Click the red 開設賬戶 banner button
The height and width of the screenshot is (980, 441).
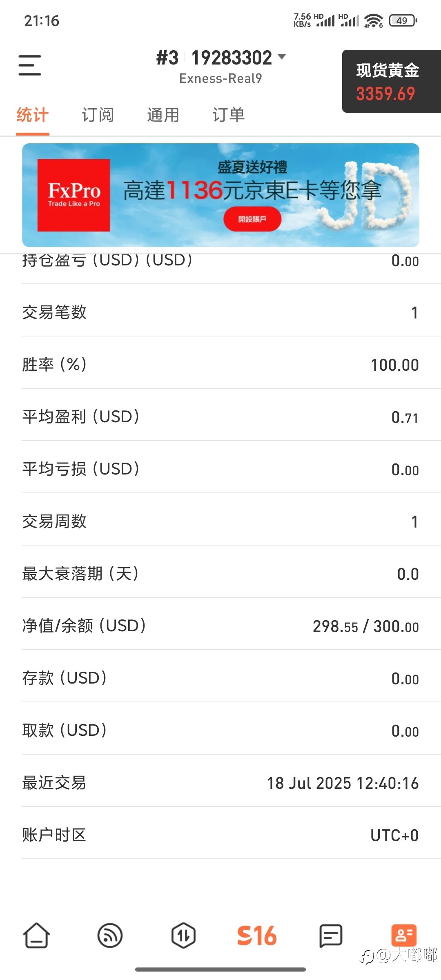click(x=252, y=219)
